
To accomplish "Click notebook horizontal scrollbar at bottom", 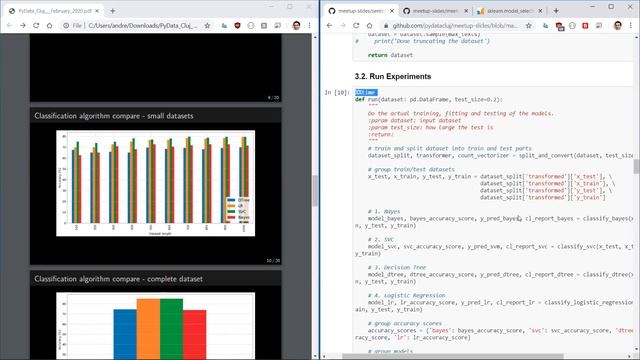I will pos(452,356).
